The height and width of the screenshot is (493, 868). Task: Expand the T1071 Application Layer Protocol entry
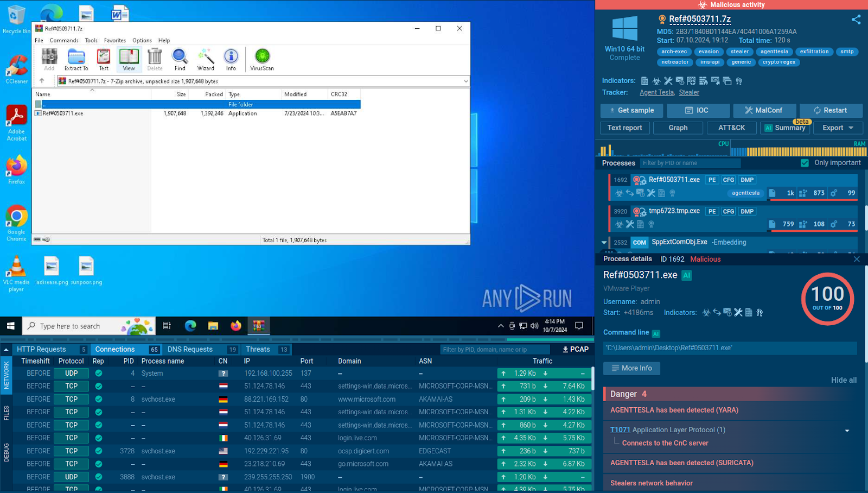click(847, 431)
